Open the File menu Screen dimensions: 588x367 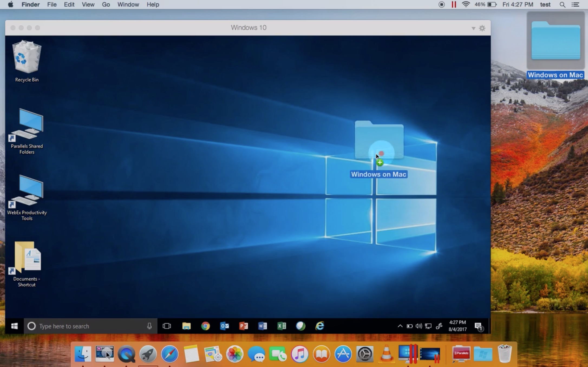pos(52,5)
